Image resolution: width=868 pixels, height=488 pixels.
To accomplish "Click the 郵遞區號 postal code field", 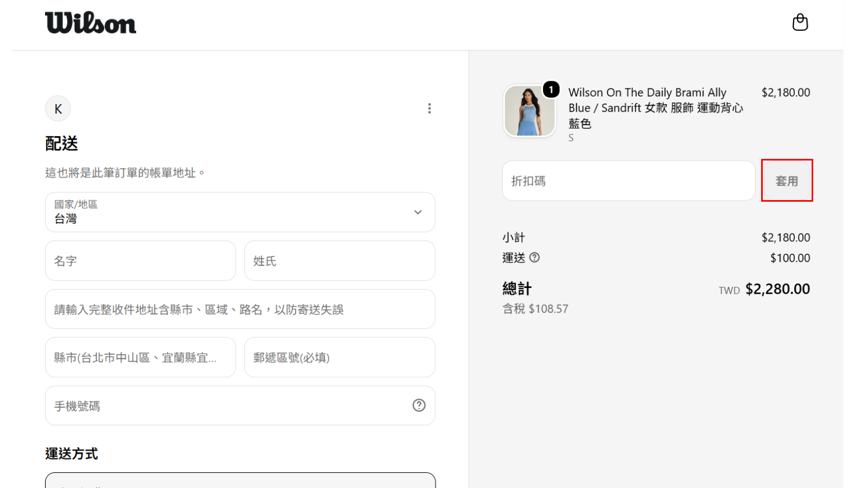I will pos(340,357).
